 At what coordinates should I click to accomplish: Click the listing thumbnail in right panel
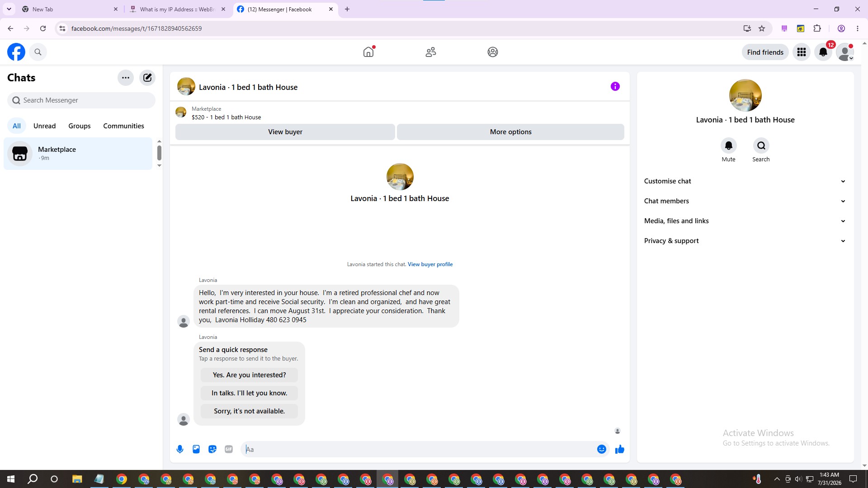(745, 95)
